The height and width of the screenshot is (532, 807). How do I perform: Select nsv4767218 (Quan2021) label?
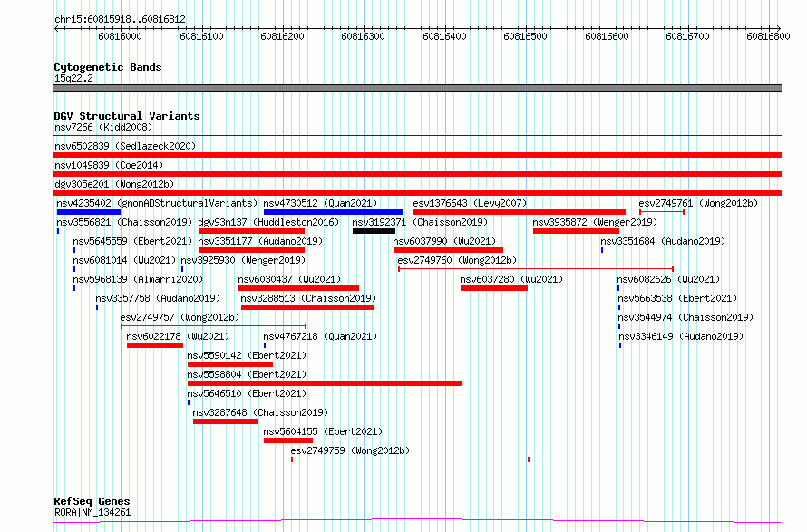(320, 336)
